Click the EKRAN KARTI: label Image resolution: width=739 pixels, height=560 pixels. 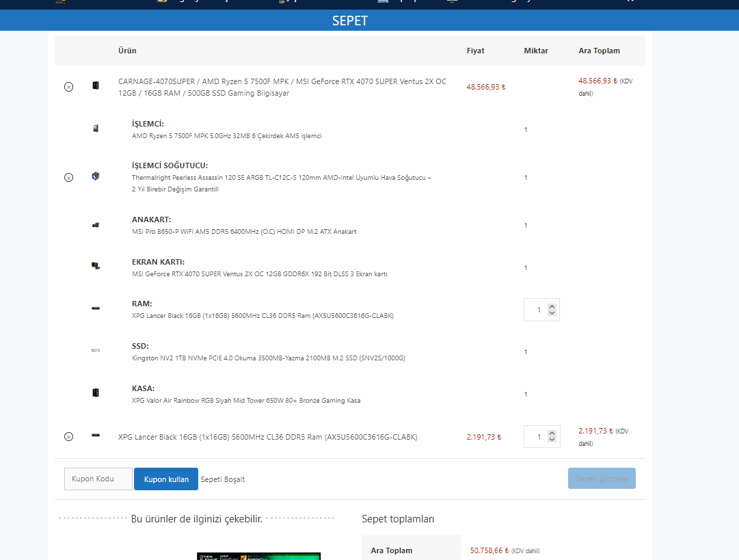(159, 262)
